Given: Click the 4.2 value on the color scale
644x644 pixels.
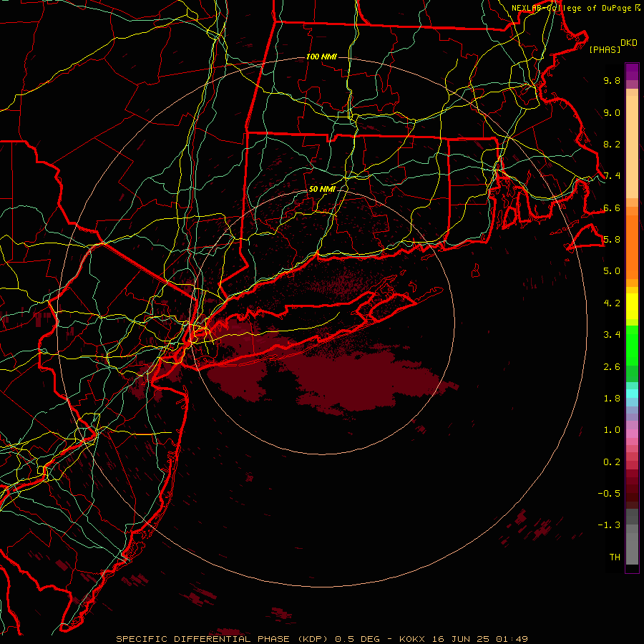Looking at the screenshot, I should point(612,303).
